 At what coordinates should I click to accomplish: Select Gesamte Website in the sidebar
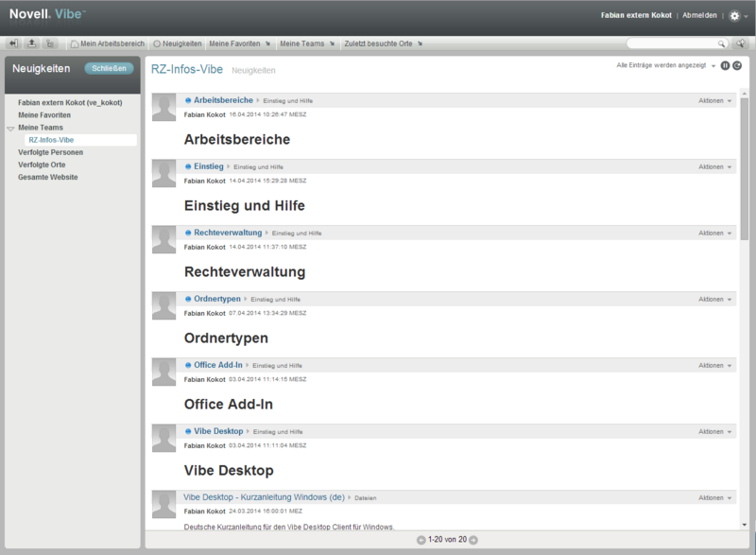(x=48, y=178)
